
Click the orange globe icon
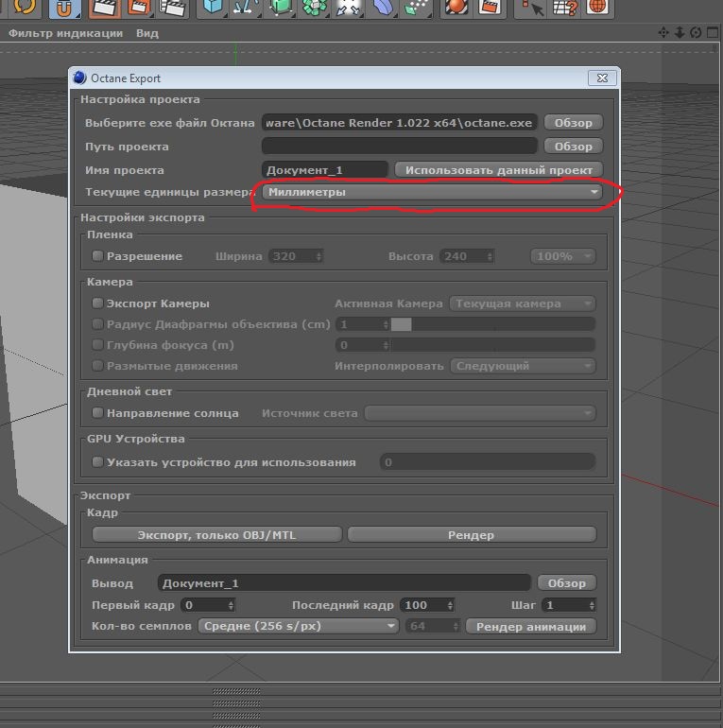point(597,7)
